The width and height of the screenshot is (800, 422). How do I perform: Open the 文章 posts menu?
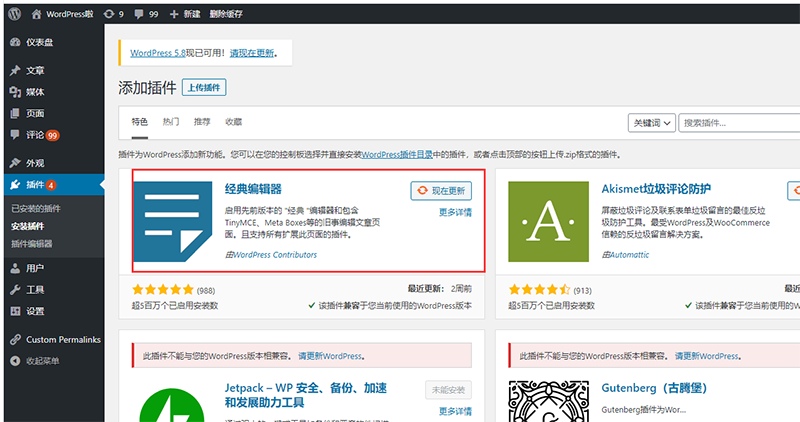click(x=53, y=70)
